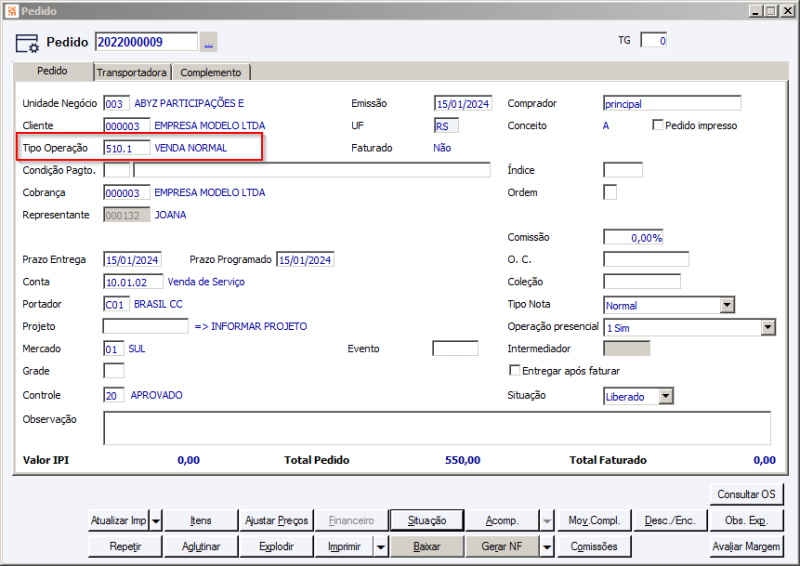Screen dimensions: 800x566
Task: Open the Itens button
Action: pos(201,521)
